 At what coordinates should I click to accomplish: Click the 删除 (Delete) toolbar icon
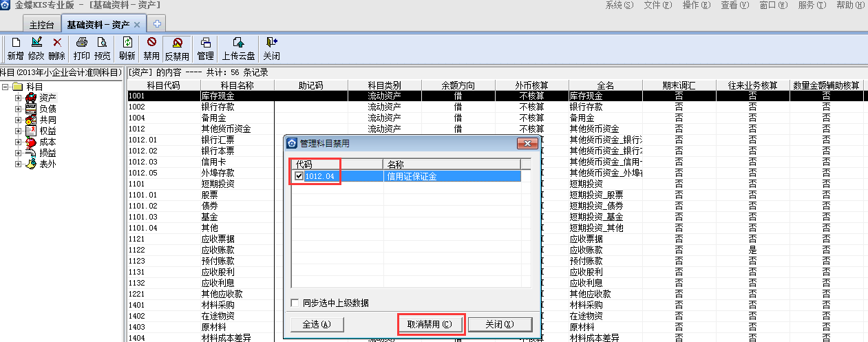pos(57,48)
